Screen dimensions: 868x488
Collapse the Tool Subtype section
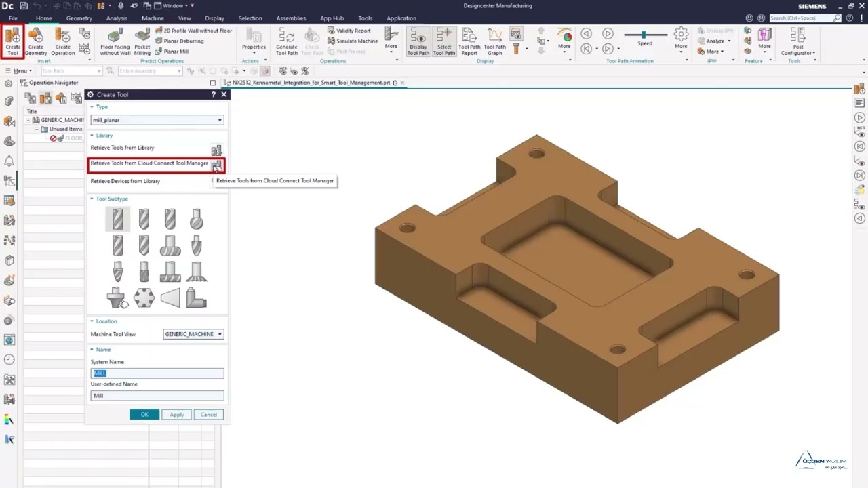pos(92,199)
